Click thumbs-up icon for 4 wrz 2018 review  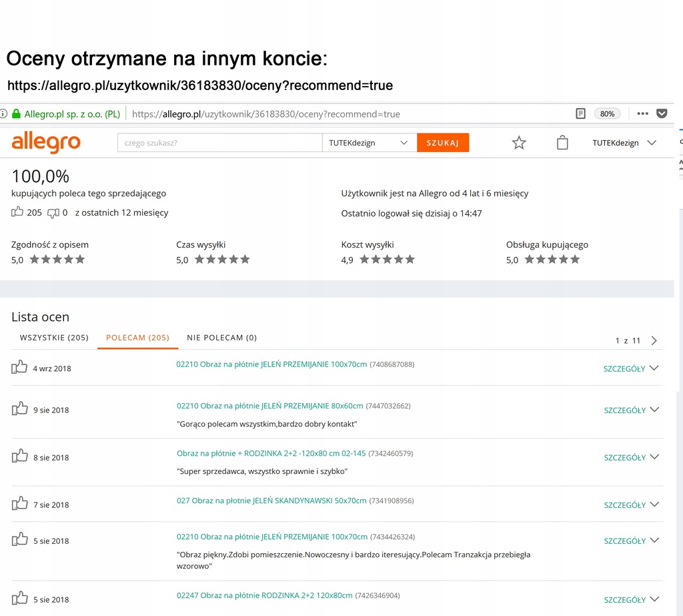tap(19, 367)
